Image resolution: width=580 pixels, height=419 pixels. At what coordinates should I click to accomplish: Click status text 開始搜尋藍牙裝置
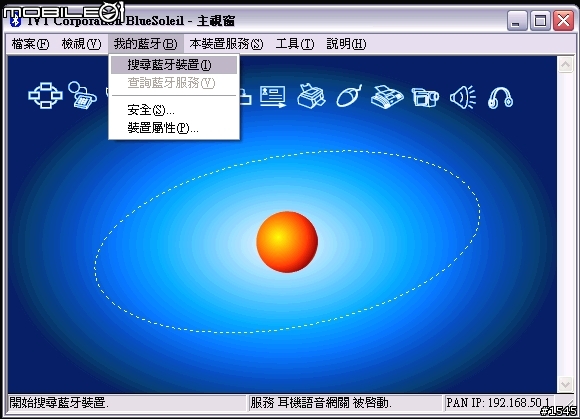point(59,403)
